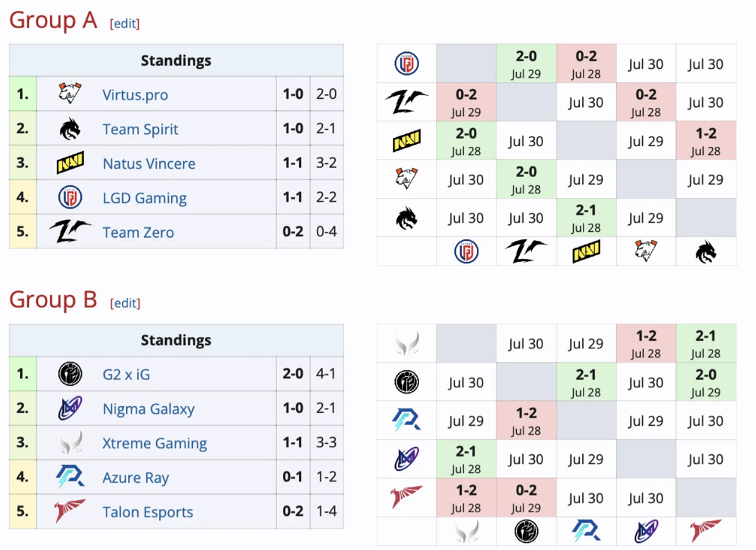The width and height of the screenshot is (756, 550).
Task: Click the Natus Vincere logo in standings
Action: (x=70, y=163)
